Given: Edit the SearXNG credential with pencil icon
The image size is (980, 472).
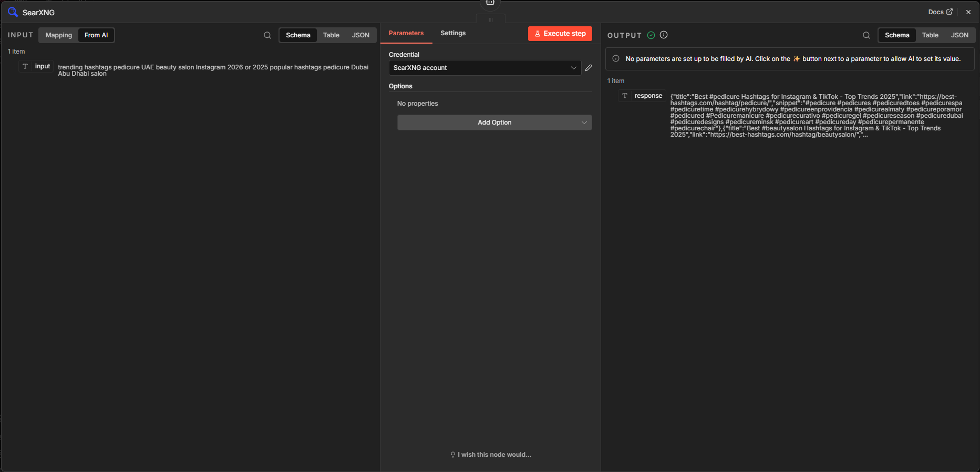Looking at the screenshot, I should point(589,68).
